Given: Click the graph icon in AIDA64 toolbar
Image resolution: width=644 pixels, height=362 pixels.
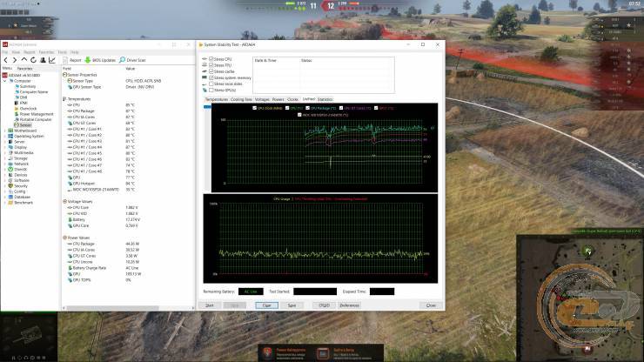Looking at the screenshot, I should [51, 60].
